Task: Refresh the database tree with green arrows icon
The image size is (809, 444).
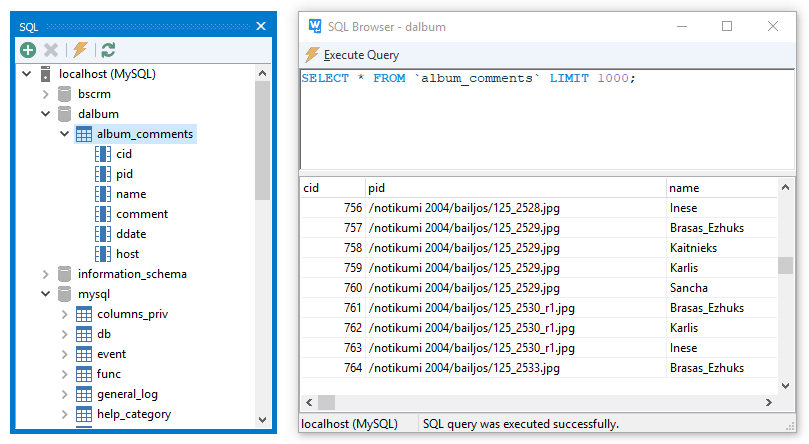Action: pos(108,50)
